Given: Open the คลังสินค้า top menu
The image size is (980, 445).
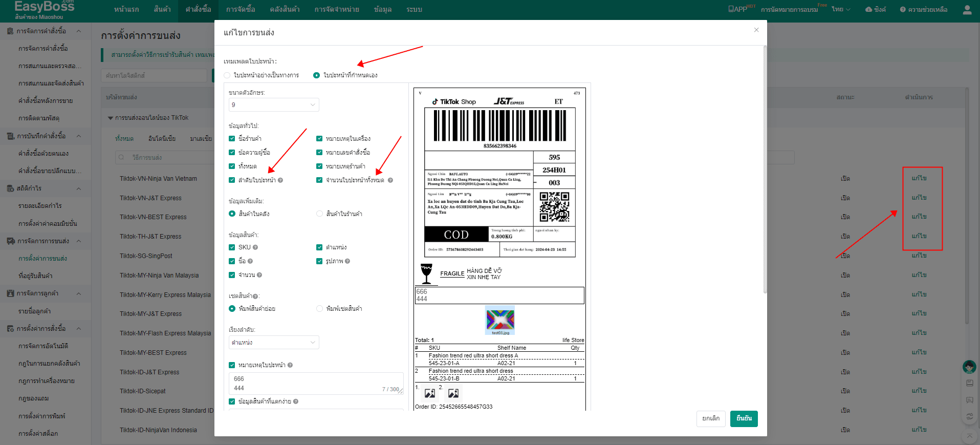Looking at the screenshot, I should [285, 10].
